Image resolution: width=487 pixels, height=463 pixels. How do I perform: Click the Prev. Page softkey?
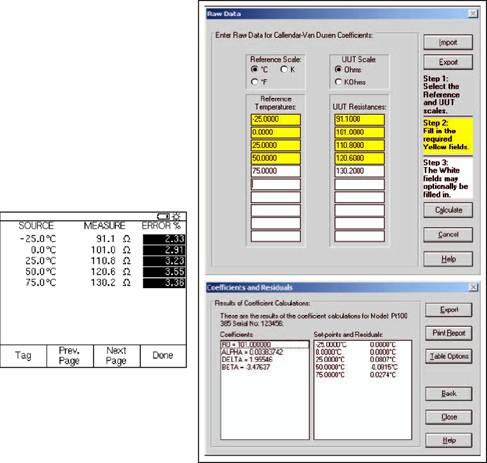tap(69, 356)
